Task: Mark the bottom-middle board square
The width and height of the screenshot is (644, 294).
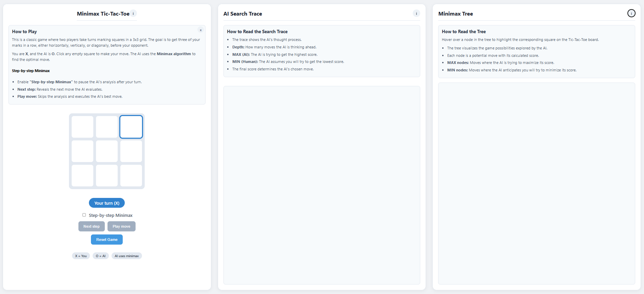Action: (x=107, y=176)
